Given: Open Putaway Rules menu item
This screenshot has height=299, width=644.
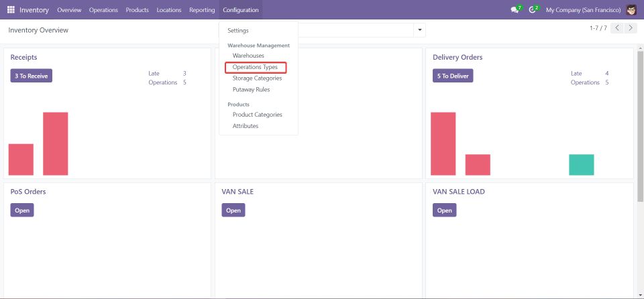Looking at the screenshot, I should (x=251, y=90).
